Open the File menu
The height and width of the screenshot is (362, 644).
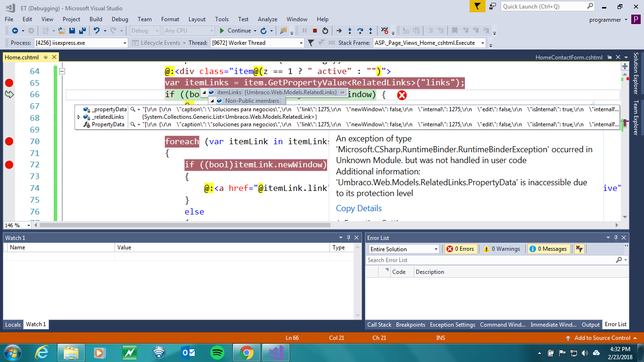pos(9,19)
